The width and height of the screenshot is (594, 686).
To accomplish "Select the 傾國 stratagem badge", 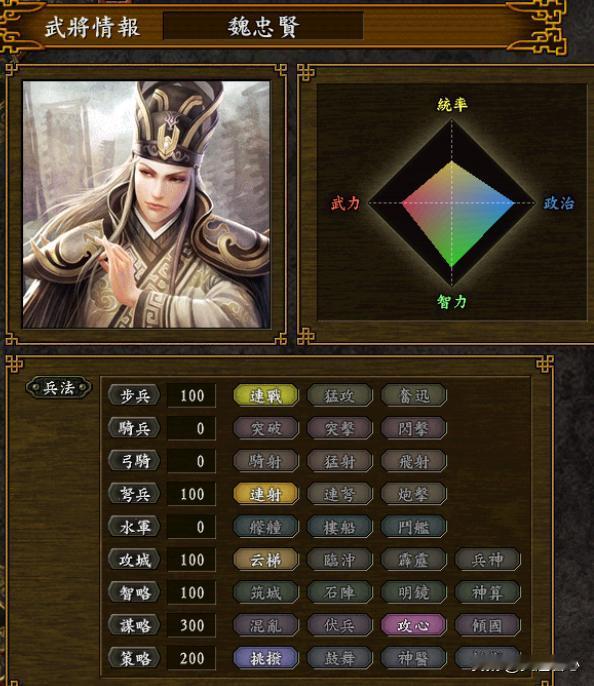I will 488,625.
